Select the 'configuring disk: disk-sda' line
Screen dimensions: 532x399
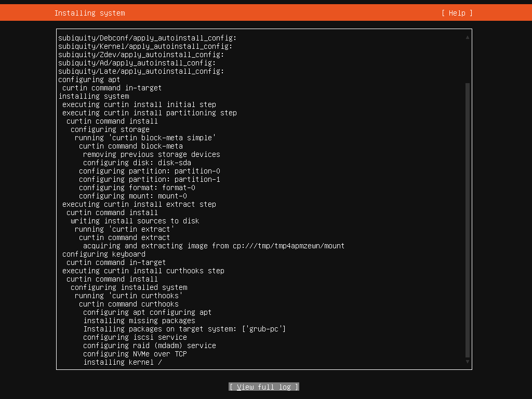[x=137, y=163]
